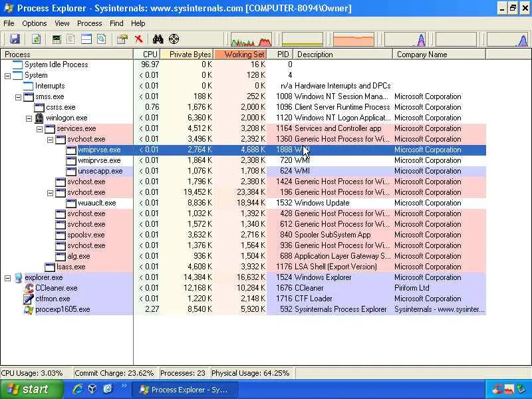The image size is (532, 399).
Task: Sort by the Private Bytes column header
Action: coord(187,55)
